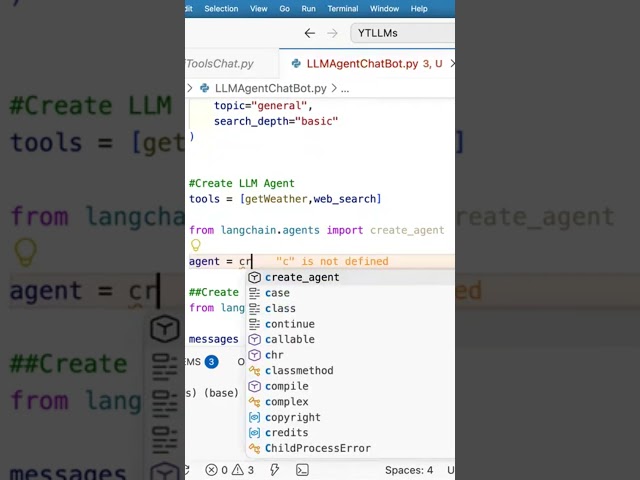Select chr from autocomplete list
The image size is (640, 480).
(x=351, y=355)
